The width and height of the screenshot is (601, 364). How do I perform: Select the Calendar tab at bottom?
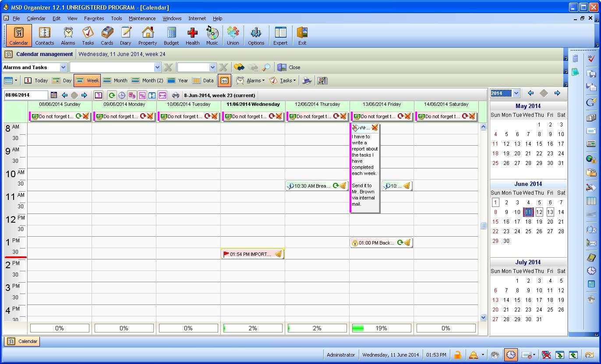[22, 341]
